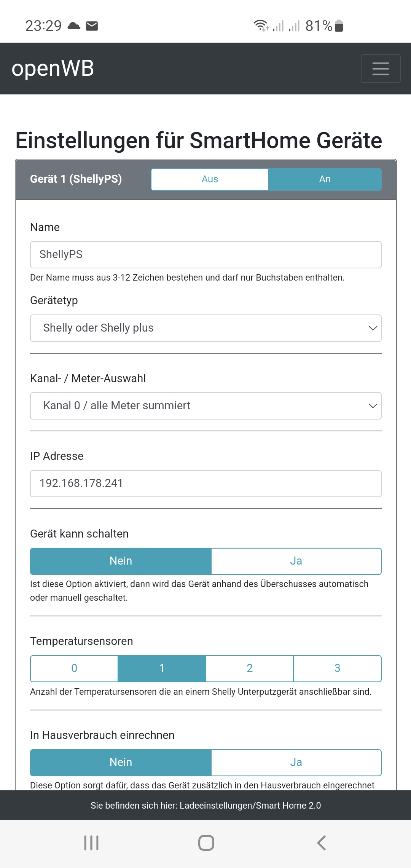Tap the mail notification icon in status bar

pyautogui.click(x=92, y=26)
